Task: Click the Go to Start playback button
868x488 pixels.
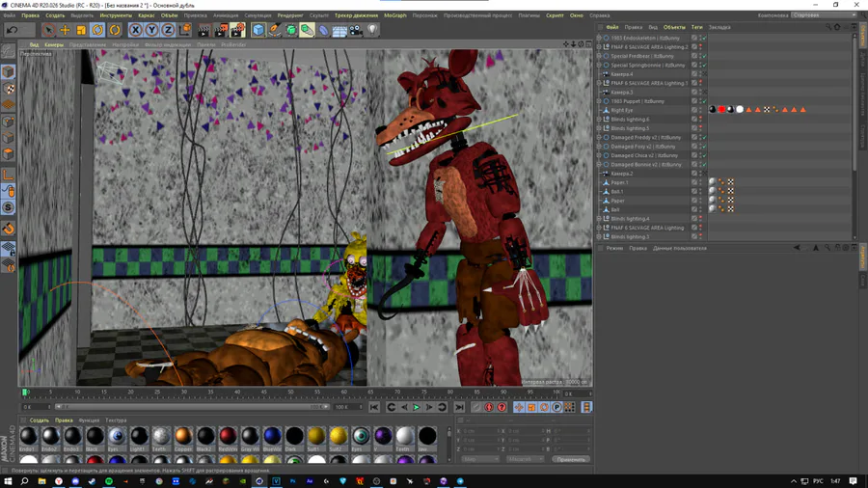Action: [374, 407]
